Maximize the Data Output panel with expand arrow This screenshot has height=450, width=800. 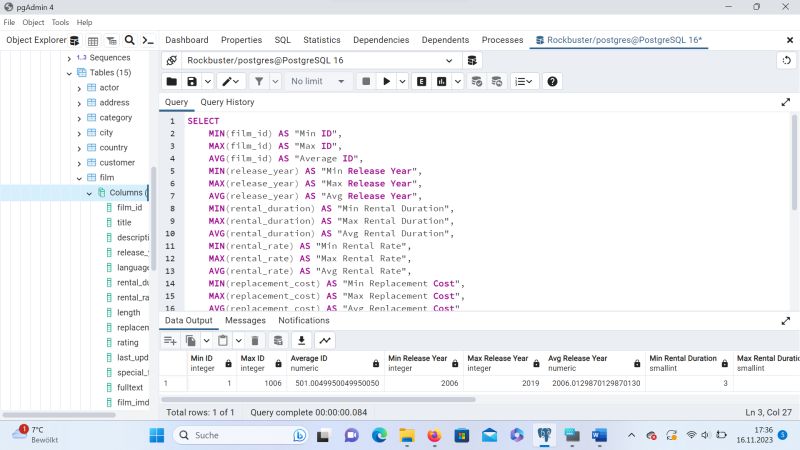786,320
